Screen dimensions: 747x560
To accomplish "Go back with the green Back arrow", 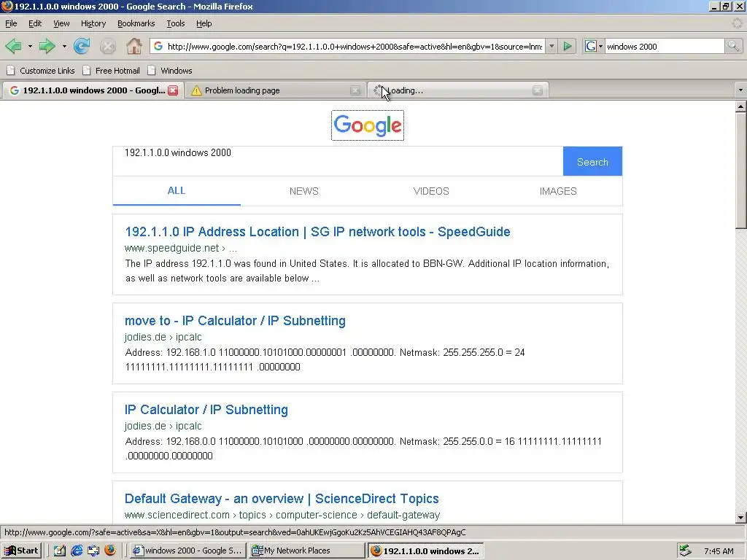I will coord(13,46).
